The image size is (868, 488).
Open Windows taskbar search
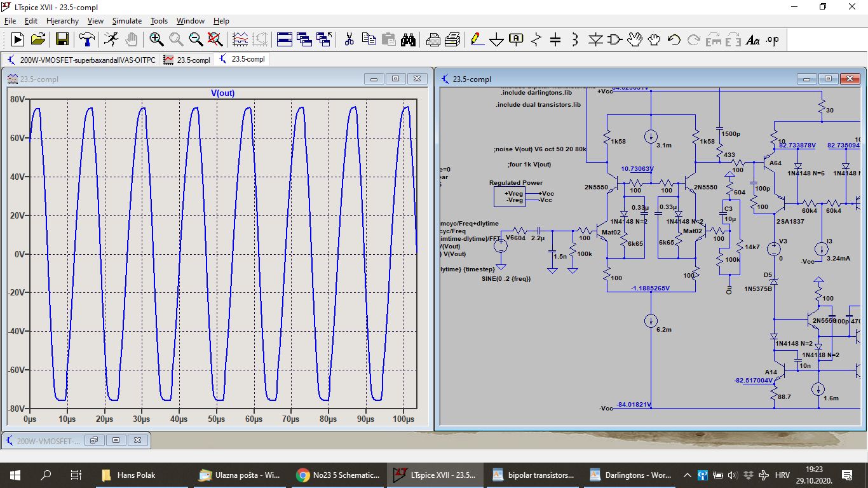(46, 475)
